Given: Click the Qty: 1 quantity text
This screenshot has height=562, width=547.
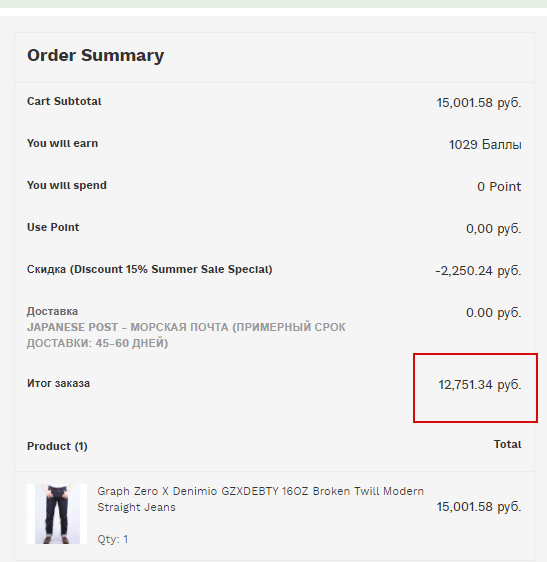Looking at the screenshot, I should pos(113,539).
